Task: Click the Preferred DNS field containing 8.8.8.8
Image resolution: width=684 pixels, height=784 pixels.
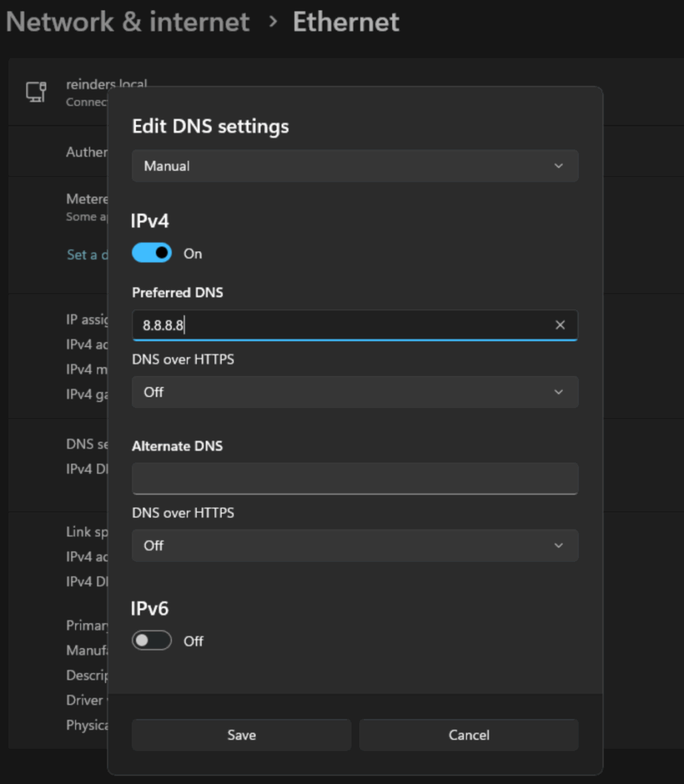Action: point(337,325)
